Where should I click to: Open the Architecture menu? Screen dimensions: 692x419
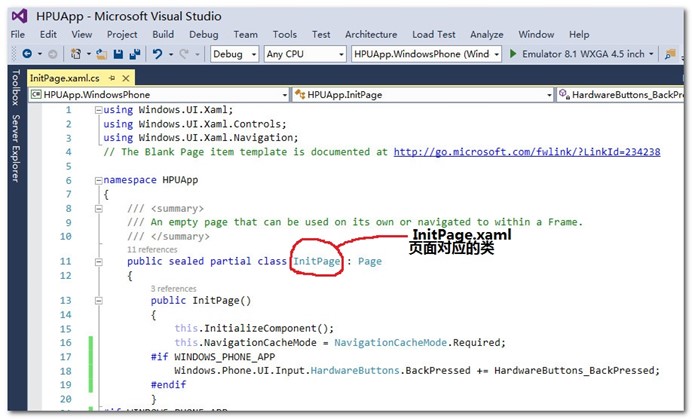point(371,34)
